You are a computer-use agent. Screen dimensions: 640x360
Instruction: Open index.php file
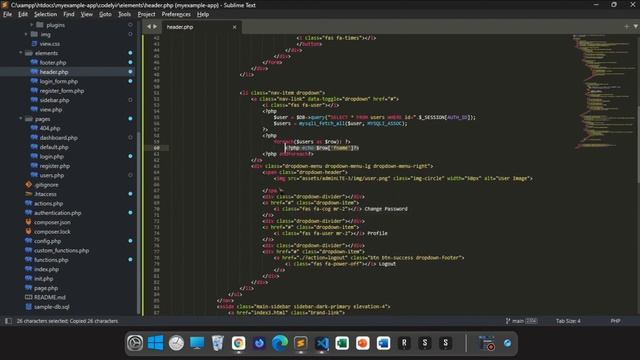(46, 269)
